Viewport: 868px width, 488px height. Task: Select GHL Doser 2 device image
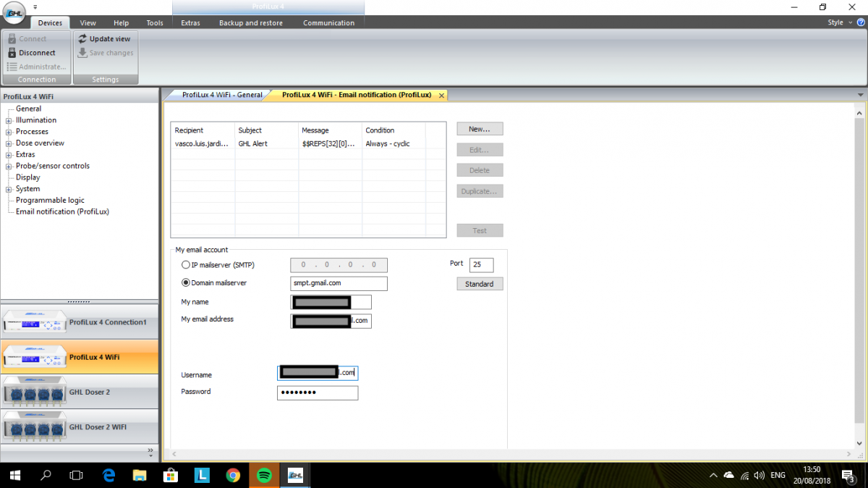pyautogui.click(x=34, y=392)
